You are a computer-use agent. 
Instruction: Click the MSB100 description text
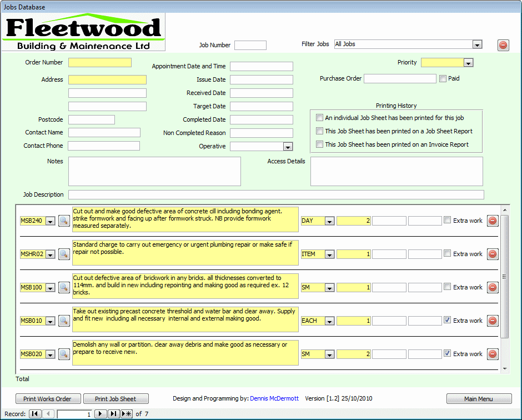[x=185, y=286]
